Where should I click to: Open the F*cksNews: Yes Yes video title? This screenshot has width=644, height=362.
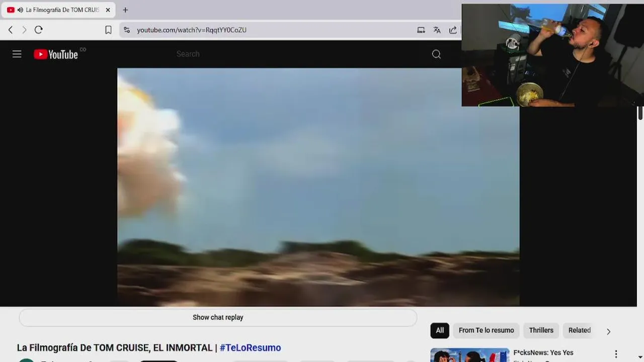[543, 353]
